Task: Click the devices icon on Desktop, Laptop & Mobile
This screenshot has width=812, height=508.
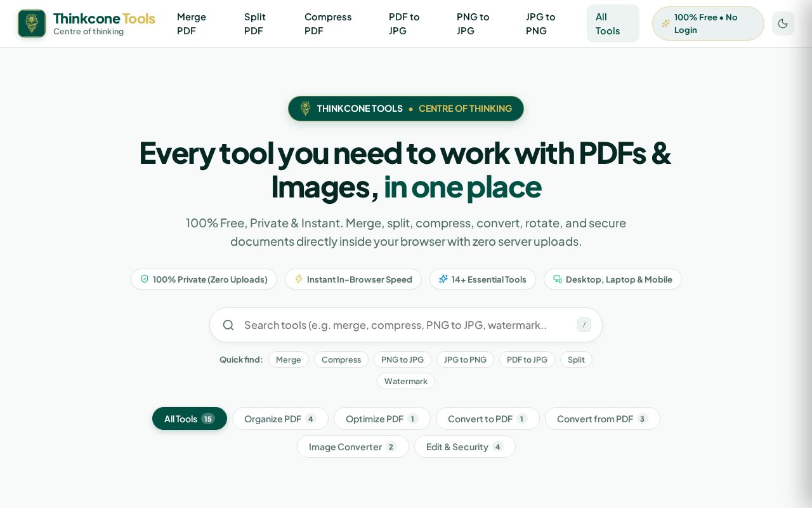Action: point(558,279)
